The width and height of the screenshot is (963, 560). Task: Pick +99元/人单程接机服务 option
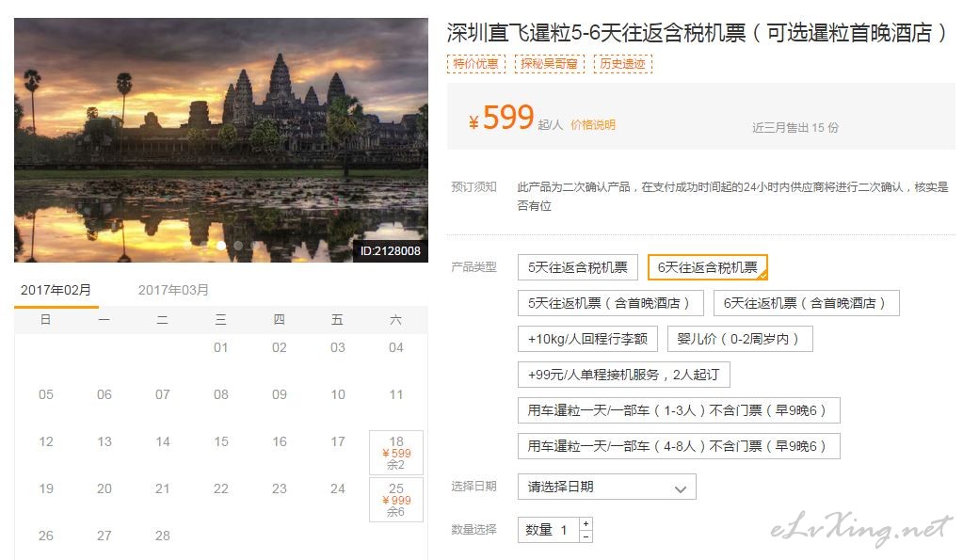(623, 374)
